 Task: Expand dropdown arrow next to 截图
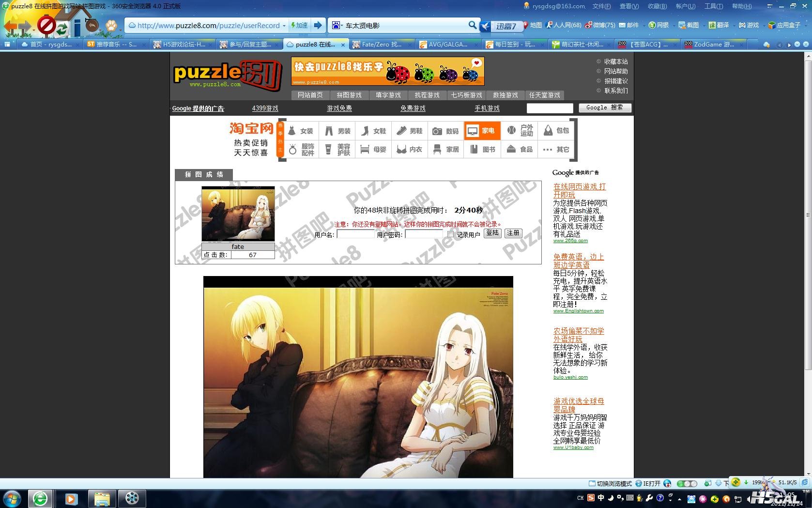[x=703, y=25]
